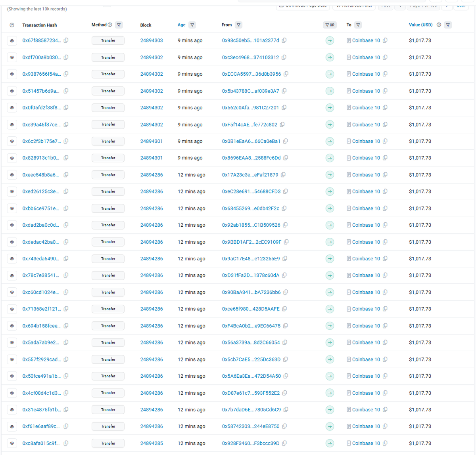Viewport: 476px width, 455px height.
Task: Open From column filter dropdown
Action: click(239, 25)
